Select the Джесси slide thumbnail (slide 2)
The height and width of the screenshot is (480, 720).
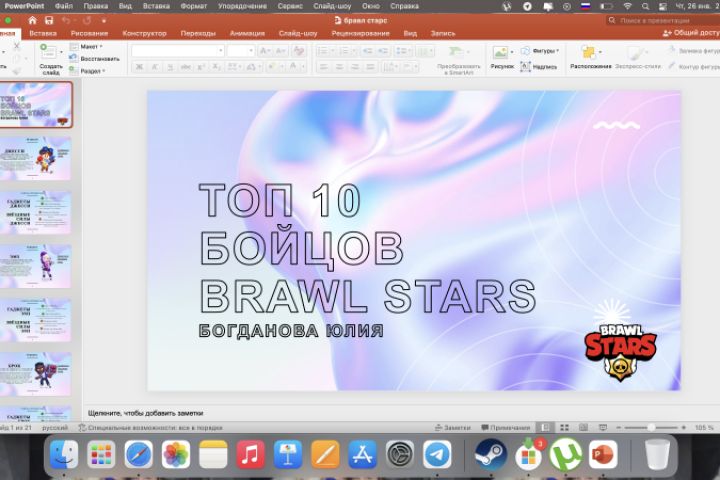(36, 158)
